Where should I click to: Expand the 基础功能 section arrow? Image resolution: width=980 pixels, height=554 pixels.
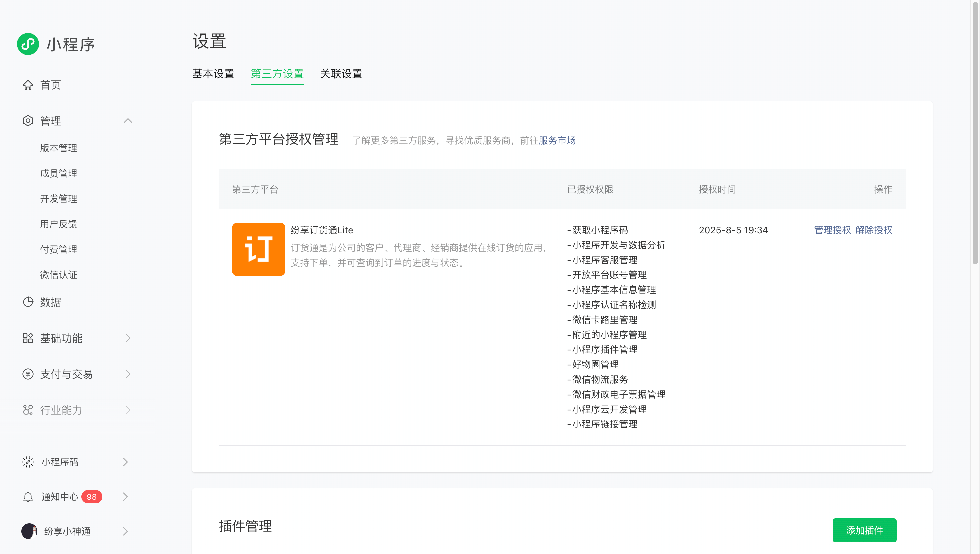point(128,338)
